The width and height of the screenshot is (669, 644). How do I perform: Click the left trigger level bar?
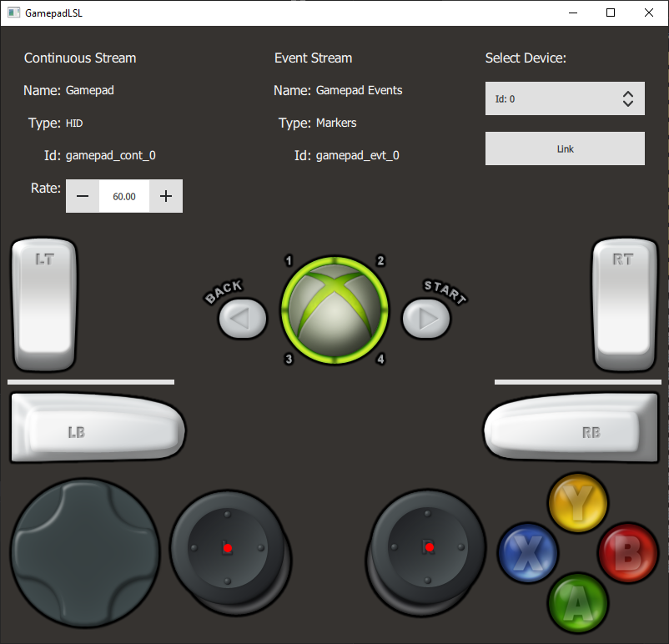point(91,382)
